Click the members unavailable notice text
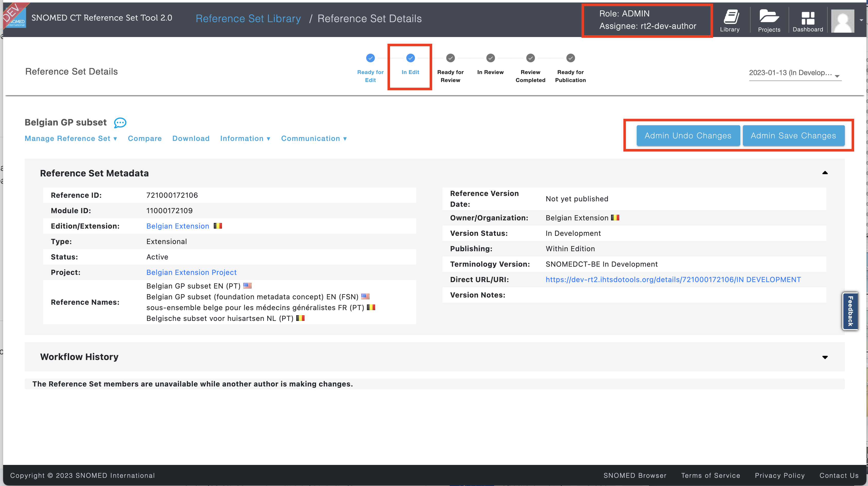868x486 pixels. 192,384
